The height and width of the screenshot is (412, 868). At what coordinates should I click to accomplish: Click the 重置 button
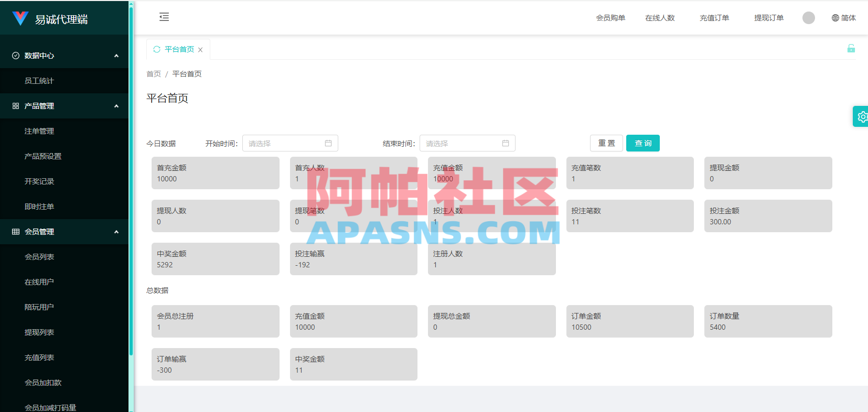[x=606, y=143]
